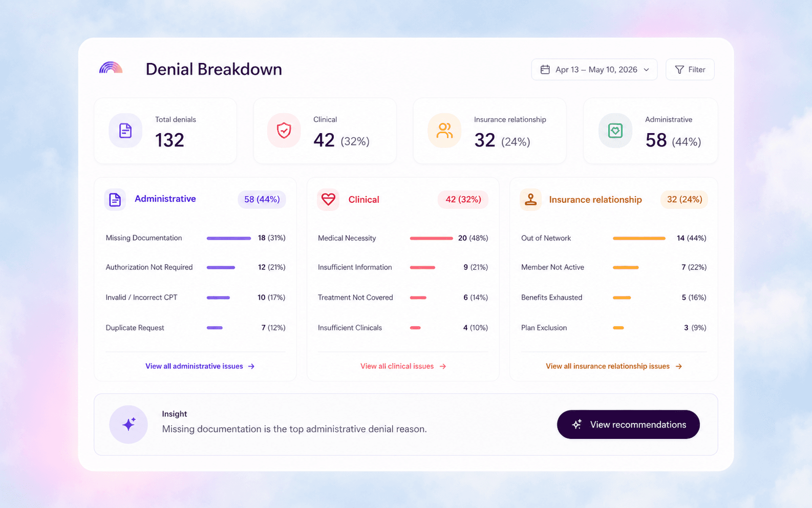Image resolution: width=812 pixels, height=508 pixels.
Task: Open the Filter button
Action: tap(690, 70)
